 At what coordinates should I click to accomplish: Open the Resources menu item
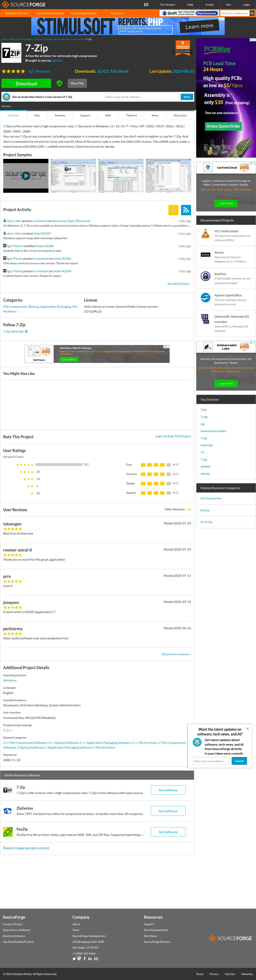[117, 13]
